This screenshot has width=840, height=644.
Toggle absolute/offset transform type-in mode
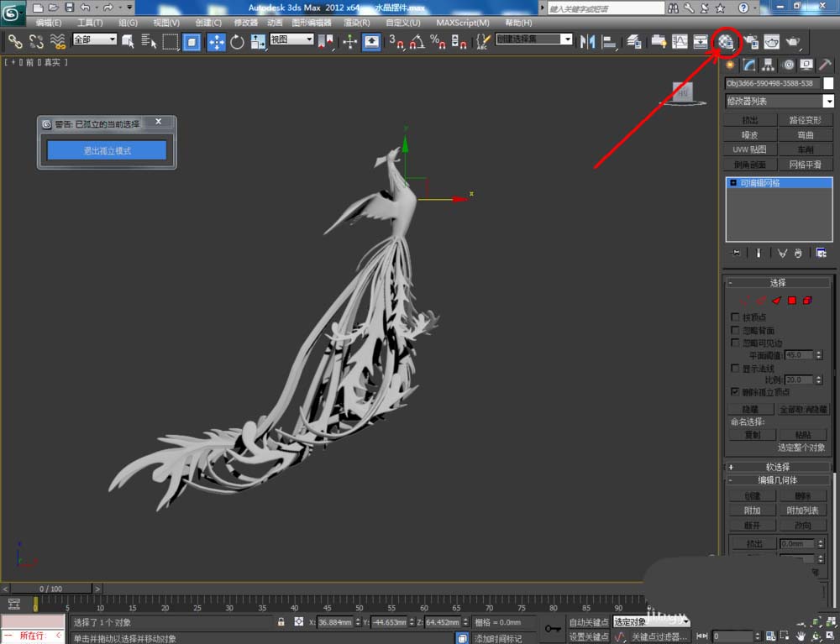pyautogui.click(x=299, y=622)
